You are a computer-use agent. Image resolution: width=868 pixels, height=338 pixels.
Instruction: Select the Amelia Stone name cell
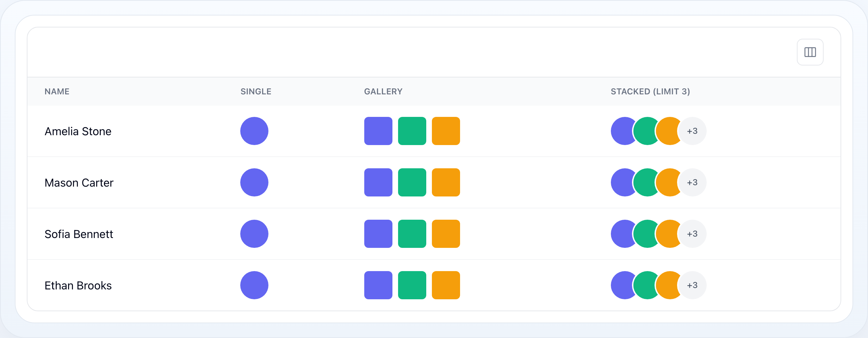(78, 131)
